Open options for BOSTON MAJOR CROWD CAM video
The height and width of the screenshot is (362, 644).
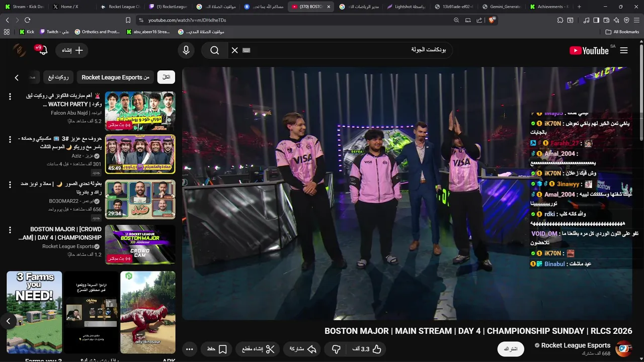tap(10, 230)
